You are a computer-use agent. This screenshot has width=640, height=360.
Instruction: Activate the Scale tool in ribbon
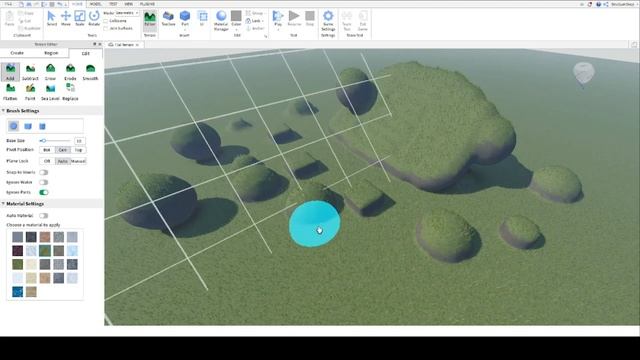pos(80,18)
